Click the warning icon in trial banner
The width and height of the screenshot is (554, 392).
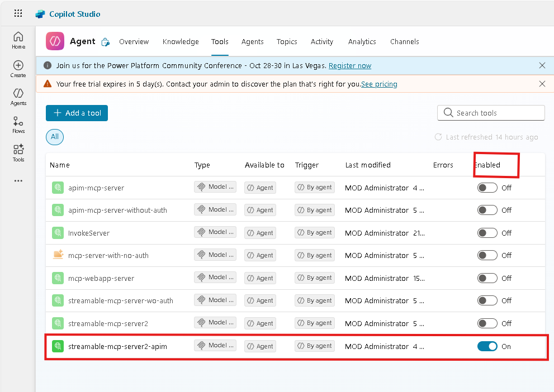(x=48, y=84)
